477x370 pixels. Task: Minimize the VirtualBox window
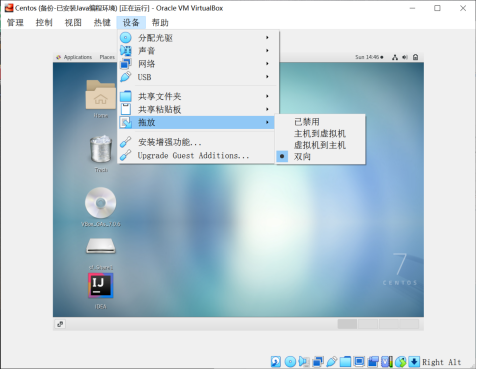[412, 8]
